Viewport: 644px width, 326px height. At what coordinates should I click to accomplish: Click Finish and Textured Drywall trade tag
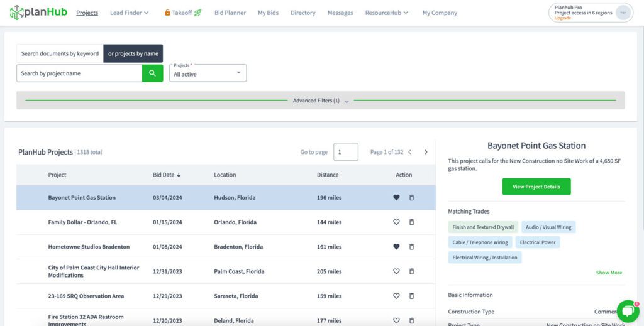[x=483, y=227]
